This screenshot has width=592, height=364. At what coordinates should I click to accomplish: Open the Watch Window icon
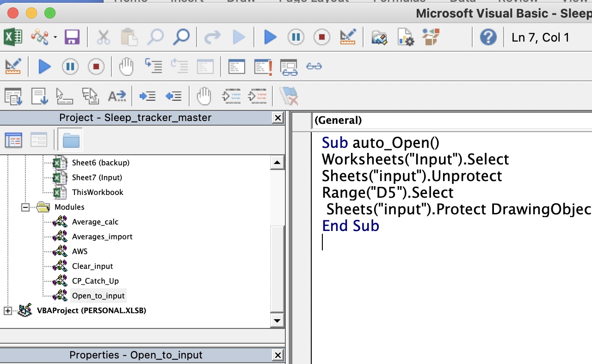point(289,67)
